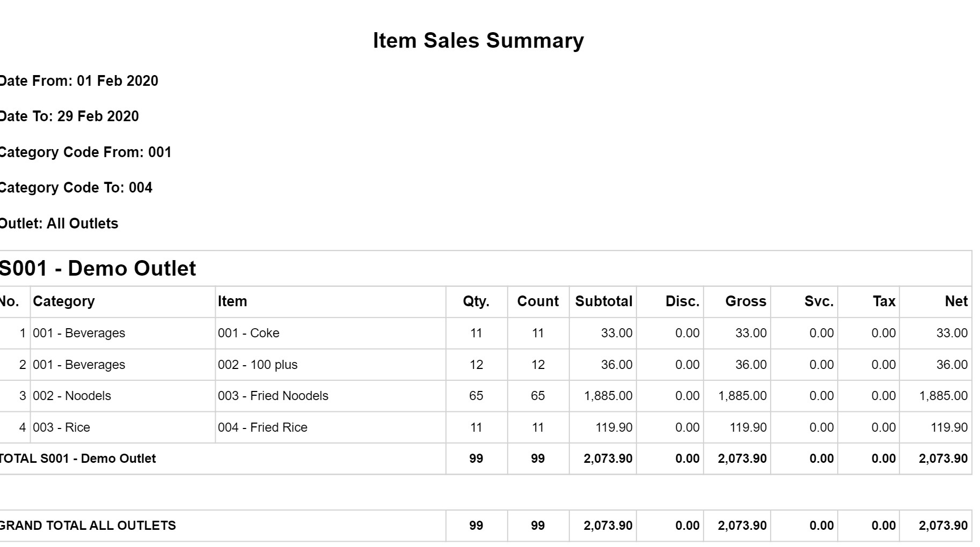The height and width of the screenshot is (547, 980).
Task: Click the 002 - Noodels category cell
Action: pyautogui.click(x=123, y=396)
